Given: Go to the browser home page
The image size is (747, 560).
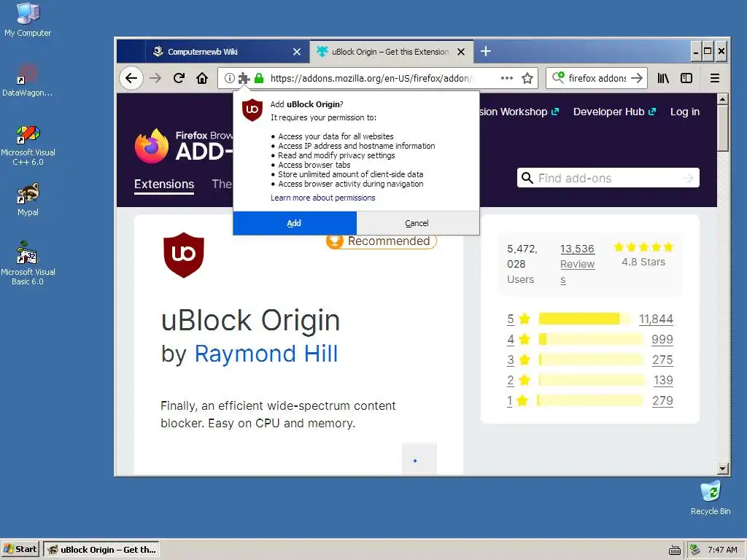Looking at the screenshot, I should (203, 78).
